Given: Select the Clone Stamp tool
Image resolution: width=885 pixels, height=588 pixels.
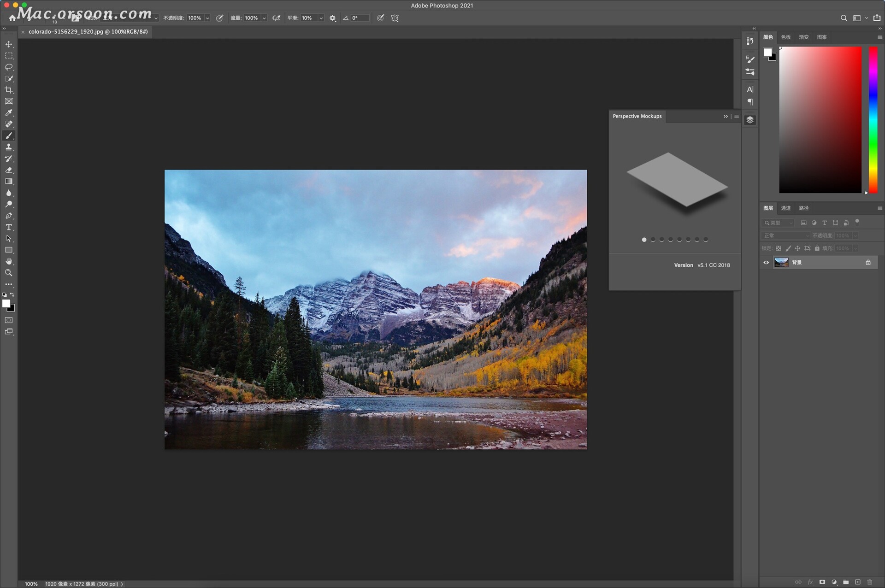Looking at the screenshot, I should click(x=9, y=147).
